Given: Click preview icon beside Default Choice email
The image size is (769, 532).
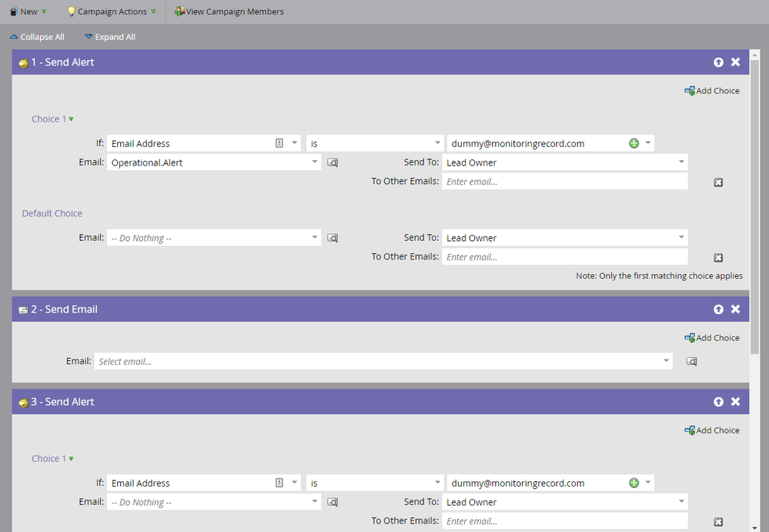Looking at the screenshot, I should tap(333, 238).
